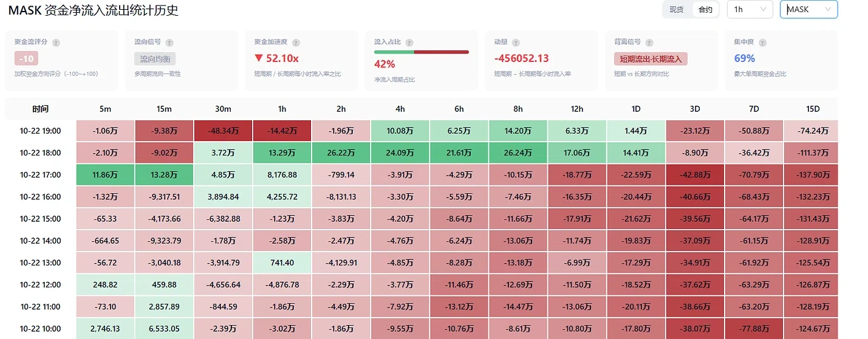Click the 69% concentration value
Viewport: 868px width, 339px height.
744,58
